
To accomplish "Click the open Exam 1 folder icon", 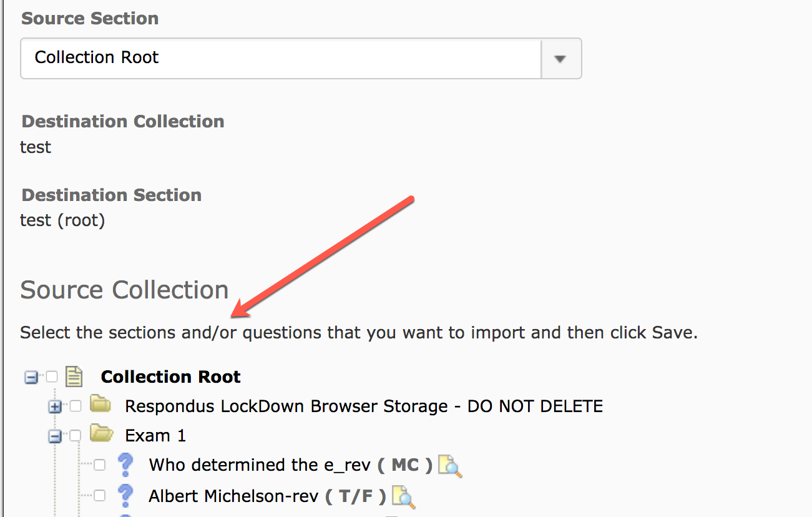I will (x=100, y=434).
